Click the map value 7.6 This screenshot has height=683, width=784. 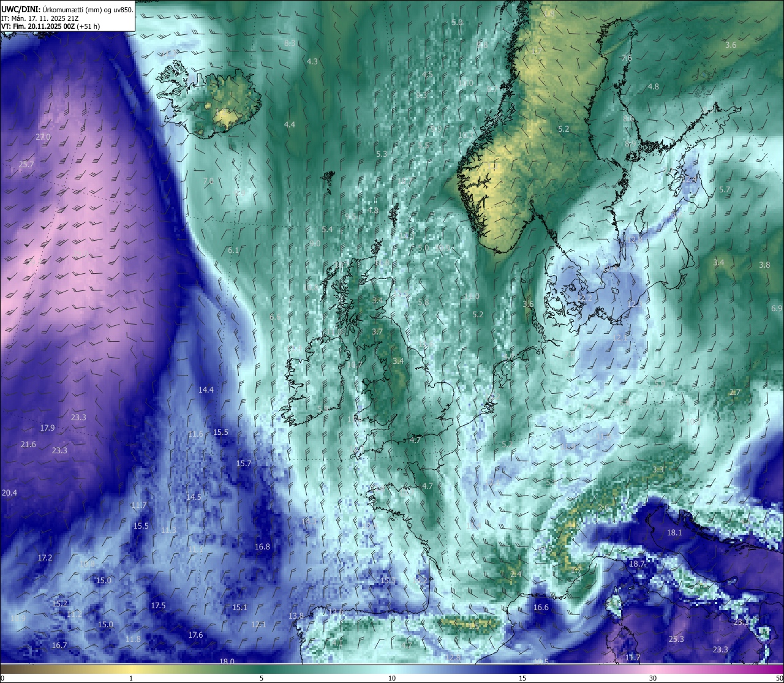pyautogui.click(x=627, y=58)
